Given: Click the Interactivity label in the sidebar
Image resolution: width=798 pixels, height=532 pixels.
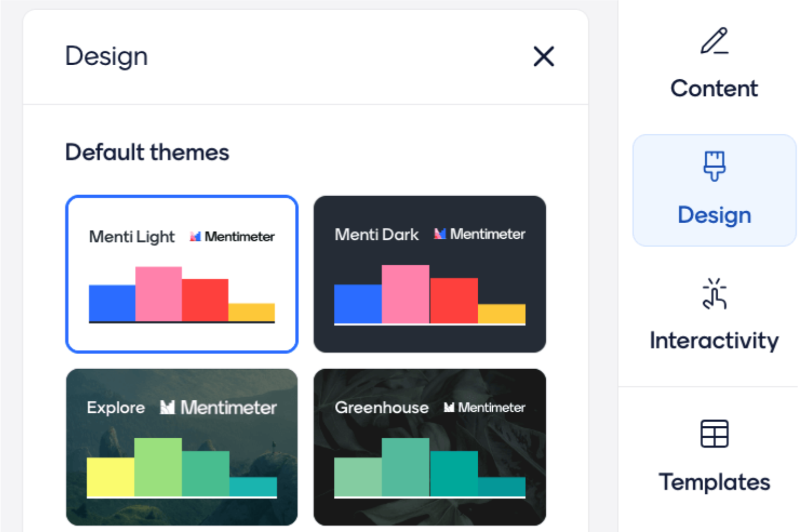Looking at the screenshot, I should (714, 341).
